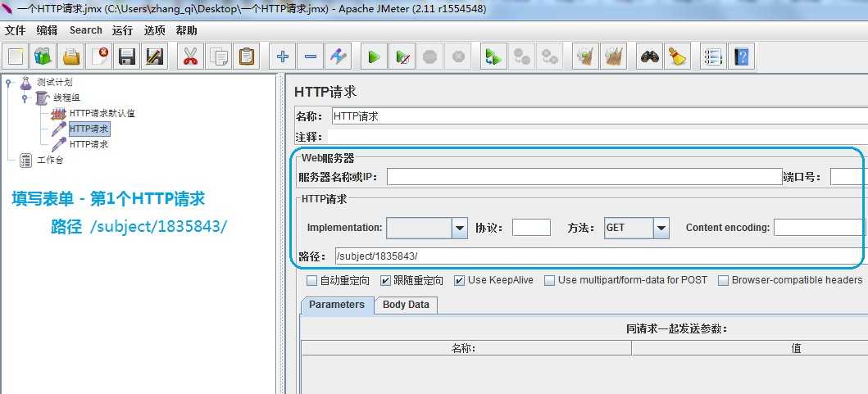Click the Reset Search broom icon
Viewport: 868px width, 394px height.
pos(677,57)
